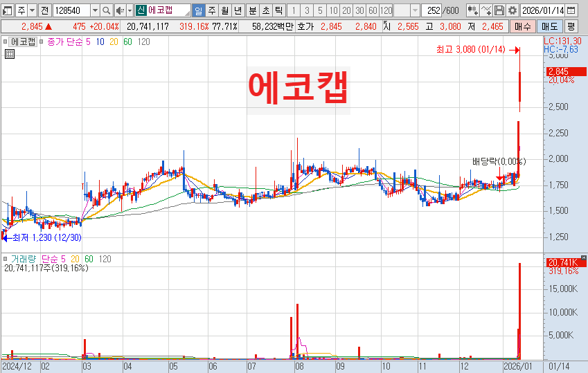Screen dimensions: 588x373
Task: Click the 신 badge next to 에코캡
Action: tap(141, 10)
